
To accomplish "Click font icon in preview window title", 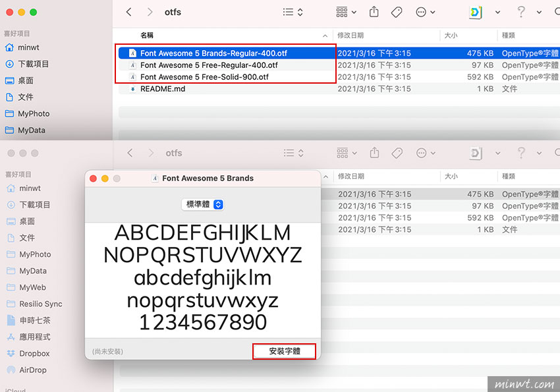I will coord(155,178).
